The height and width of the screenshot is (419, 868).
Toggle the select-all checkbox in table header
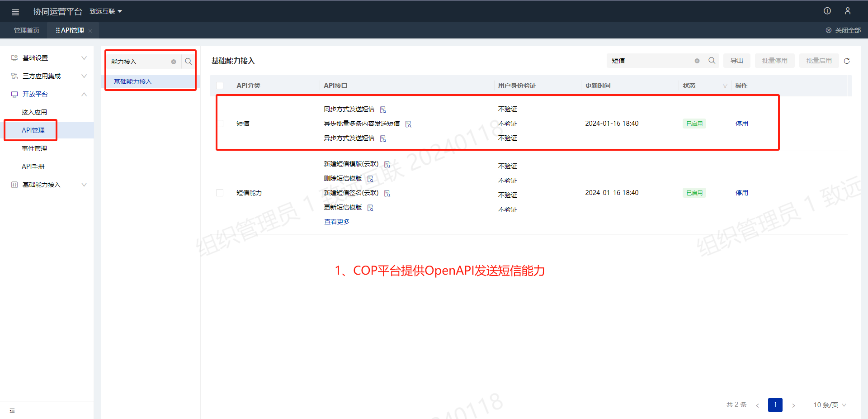point(220,86)
